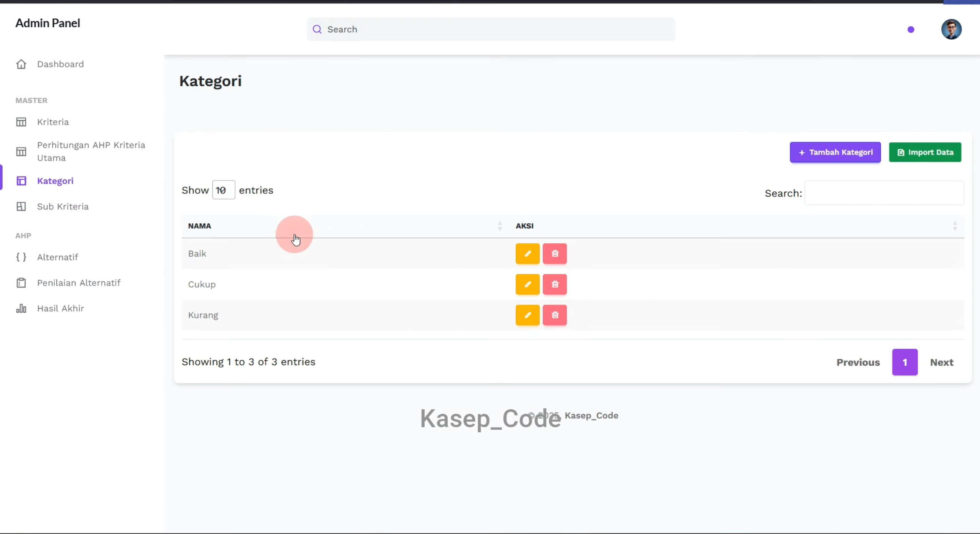Viewport: 980px width, 534px height.
Task: Open the Alternatif menu item
Action: click(58, 257)
